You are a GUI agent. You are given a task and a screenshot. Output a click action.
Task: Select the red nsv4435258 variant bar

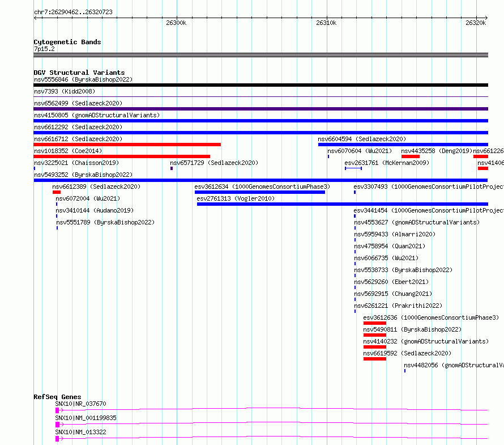point(411,156)
